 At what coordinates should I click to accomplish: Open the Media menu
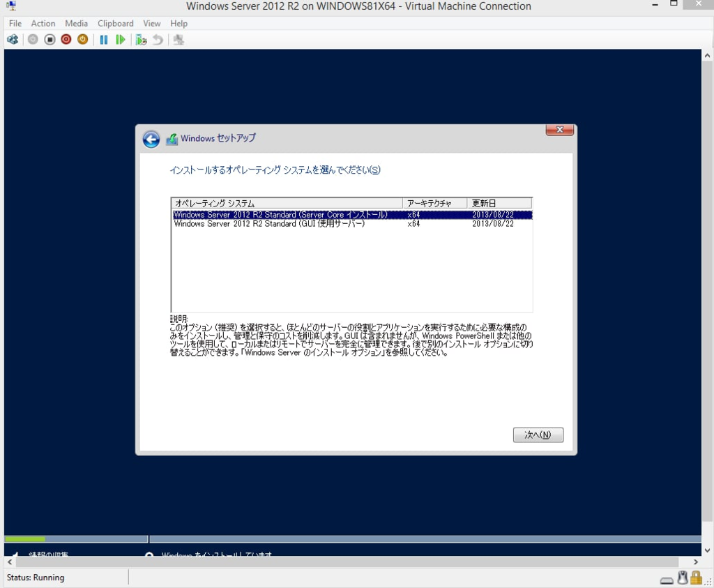tap(76, 23)
